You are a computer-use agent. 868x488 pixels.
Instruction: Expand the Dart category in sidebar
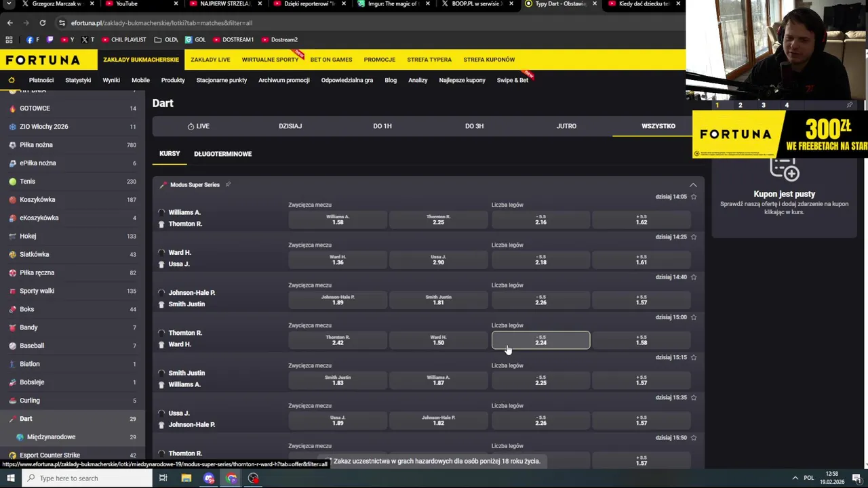[x=72, y=419]
